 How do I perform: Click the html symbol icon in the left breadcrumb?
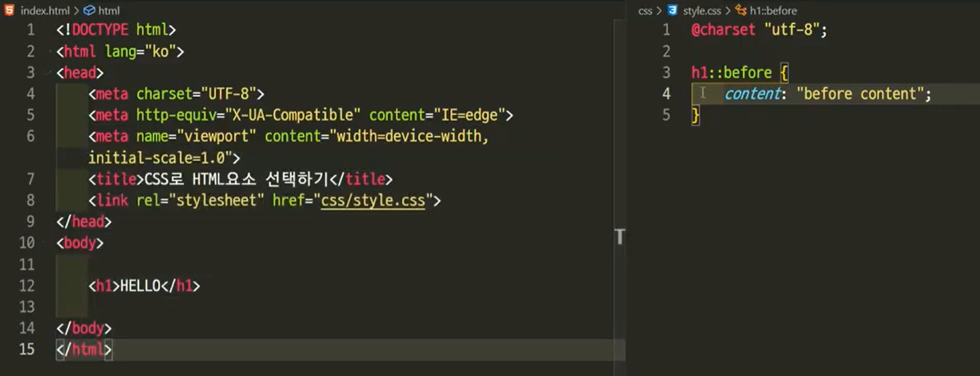click(x=89, y=10)
